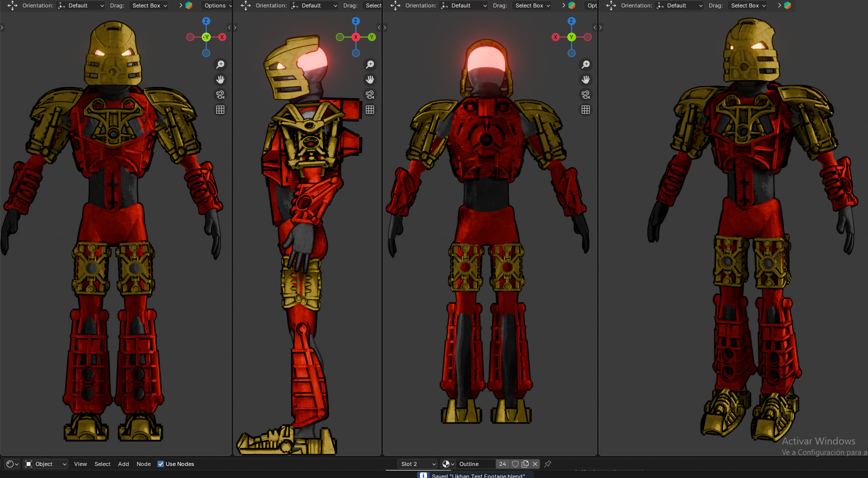This screenshot has height=478, width=868.
Task: Click the Outline material name field
Action: coord(476,464)
